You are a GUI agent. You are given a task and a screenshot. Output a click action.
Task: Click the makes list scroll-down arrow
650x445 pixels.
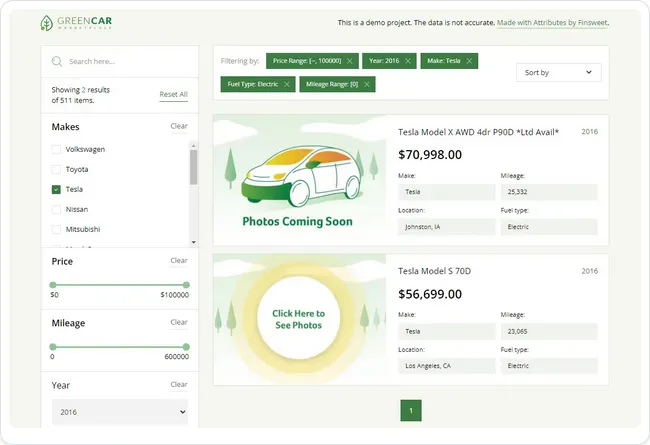click(193, 242)
